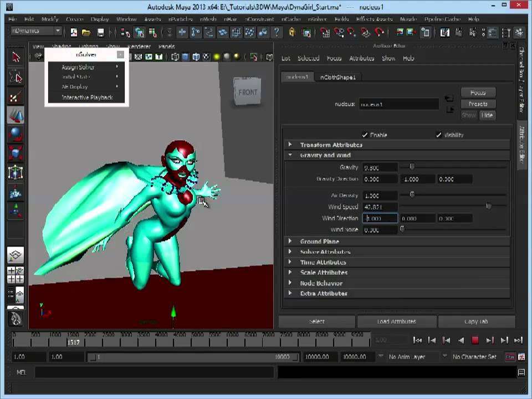Stop playback with red stop button
The image size is (532, 399).
coord(475,340)
